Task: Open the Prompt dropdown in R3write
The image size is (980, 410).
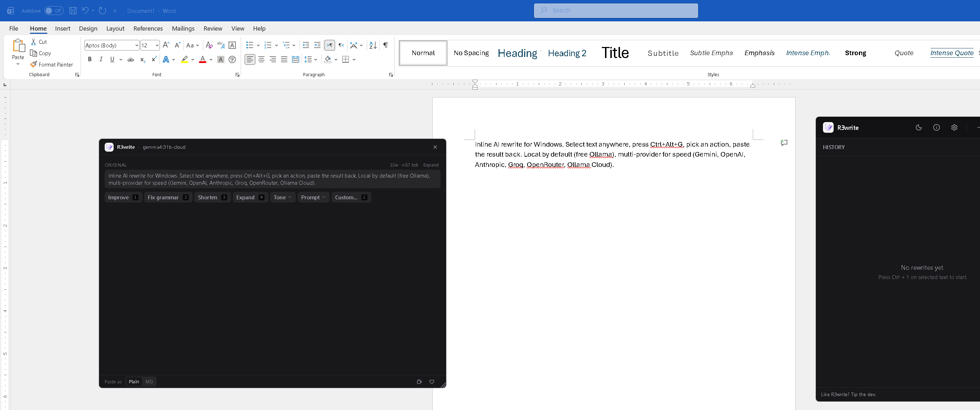Action: point(313,198)
